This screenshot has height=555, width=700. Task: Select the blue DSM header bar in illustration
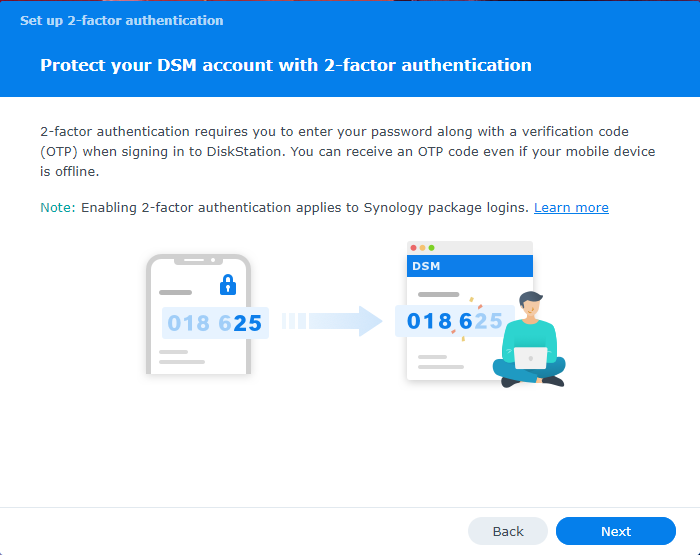click(x=469, y=266)
